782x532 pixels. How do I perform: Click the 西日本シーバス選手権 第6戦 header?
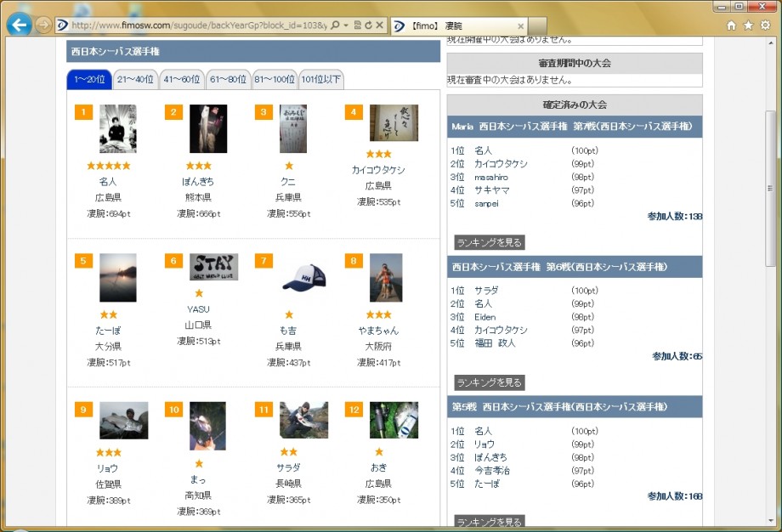(575, 267)
